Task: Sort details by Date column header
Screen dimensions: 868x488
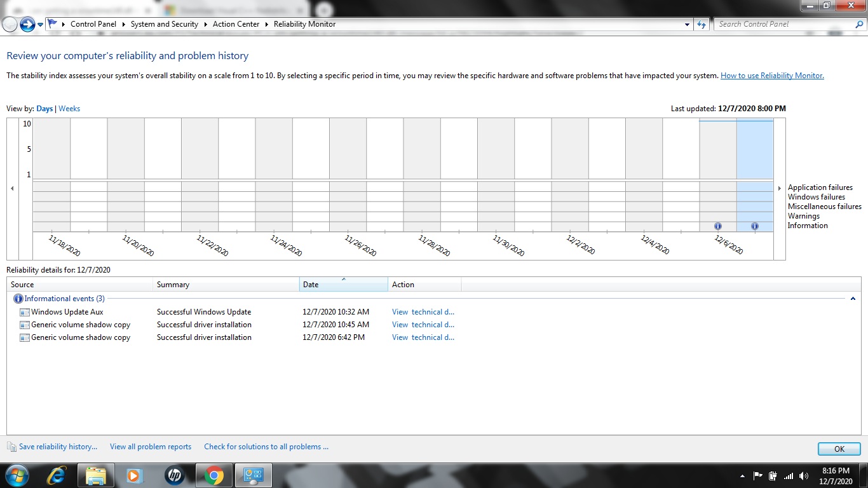Action: pyautogui.click(x=343, y=285)
